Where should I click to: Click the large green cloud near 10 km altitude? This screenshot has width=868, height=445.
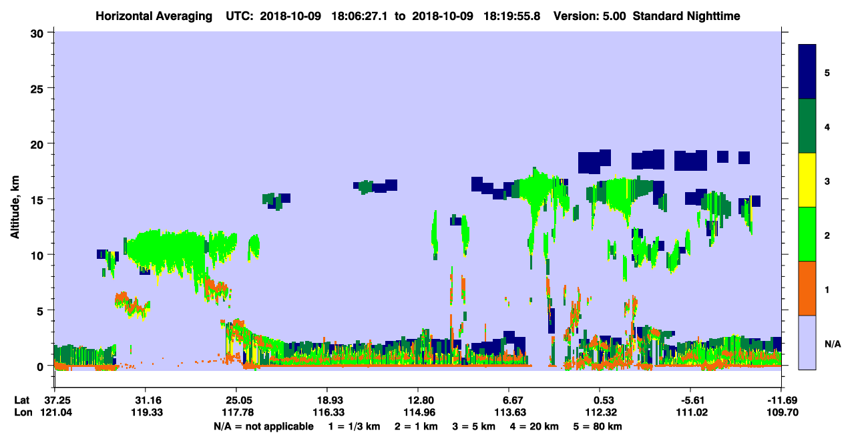click(x=167, y=250)
